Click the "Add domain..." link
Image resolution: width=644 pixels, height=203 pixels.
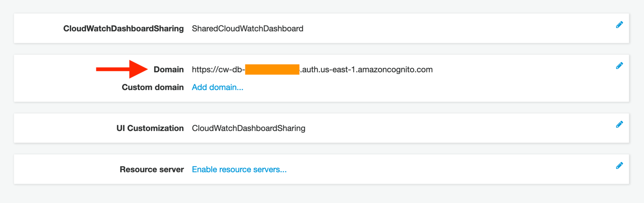(218, 87)
